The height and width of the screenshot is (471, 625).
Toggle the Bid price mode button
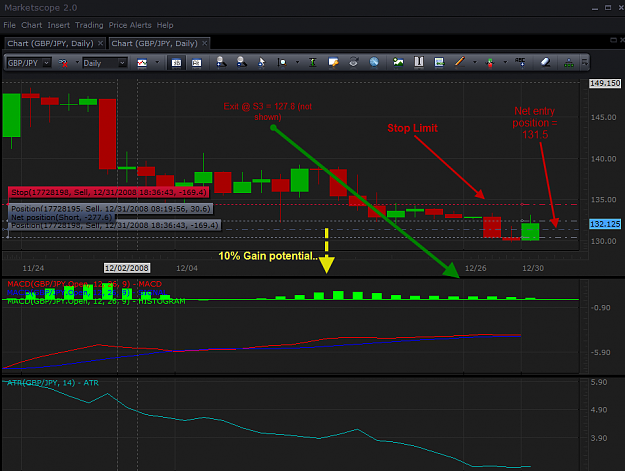click(x=176, y=63)
